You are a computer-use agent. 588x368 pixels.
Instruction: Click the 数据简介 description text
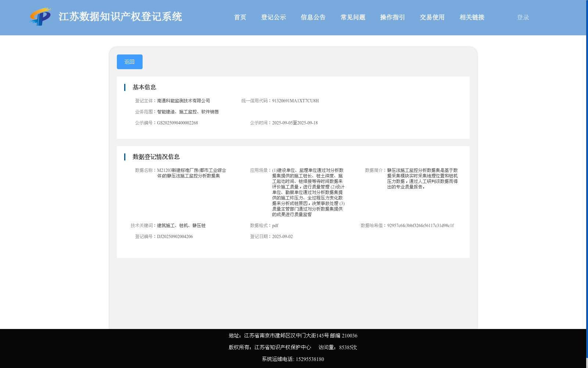423,178
